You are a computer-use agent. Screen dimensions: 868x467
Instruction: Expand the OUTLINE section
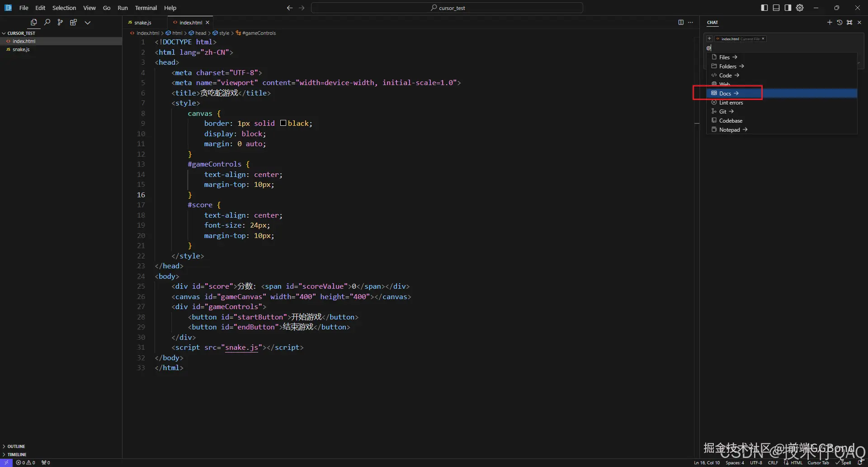(x=16, y=446)
